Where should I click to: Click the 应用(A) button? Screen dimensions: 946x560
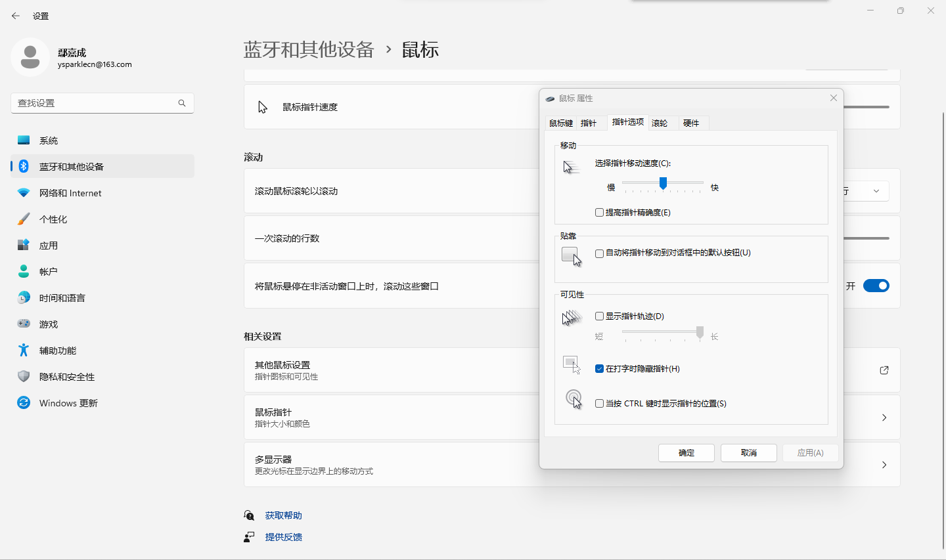pyautogui.click(x=810, y=453)
